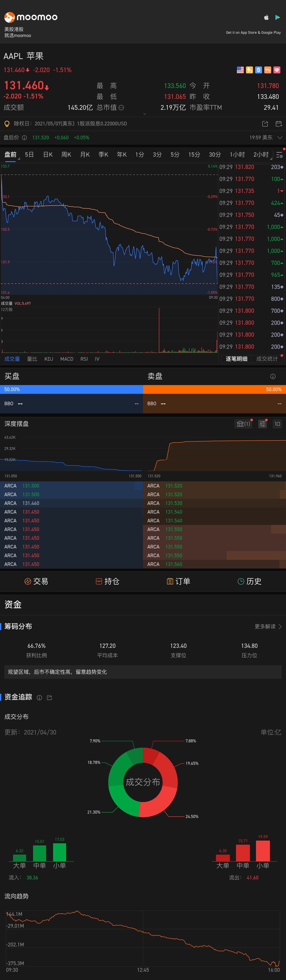Click the 10 depth level box

click(x=277, y=424)
